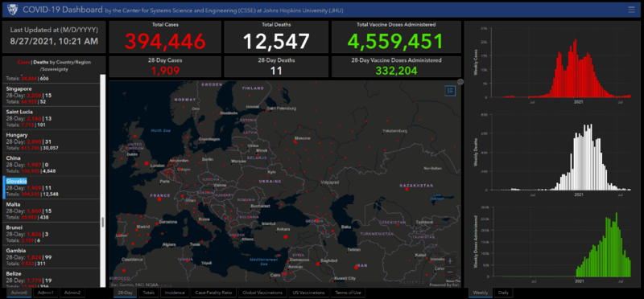Image resolution: width=644 pixels, height=299 pixels.
Task: Select the Admin2 tab
Action: click(72, 293)
